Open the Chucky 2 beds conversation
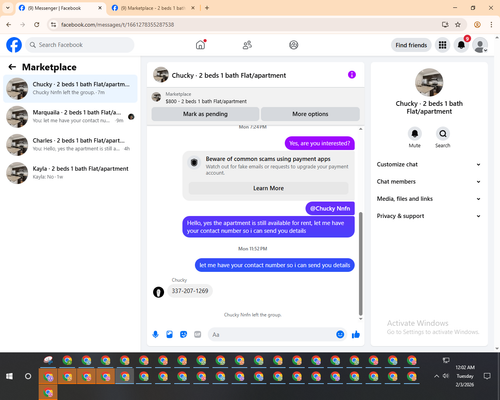Screen dimensions: 500x400 (70, 88)
